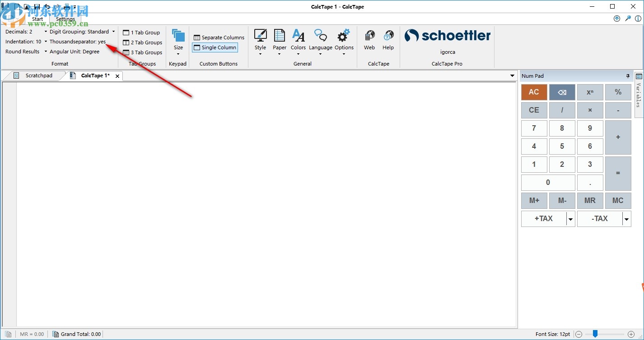Screen dimensions: 644x340
Task: Open the Language menu
Action: (321, 41)
